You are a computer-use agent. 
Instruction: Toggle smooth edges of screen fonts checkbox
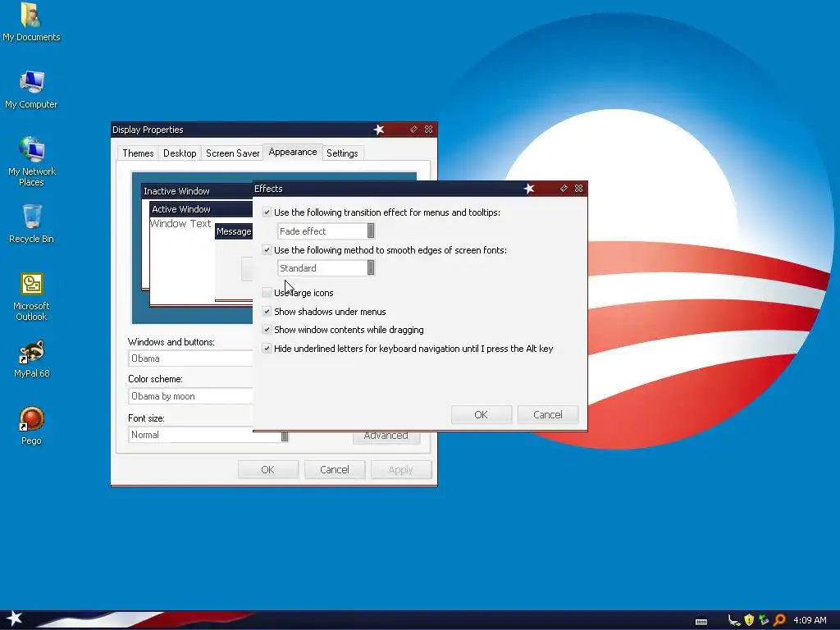tap(267, 249)
